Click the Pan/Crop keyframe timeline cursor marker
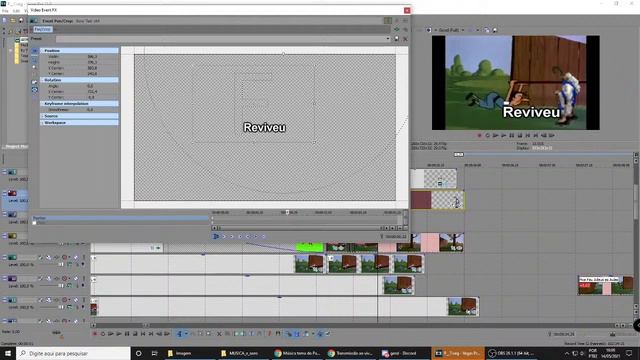The height and width of the screenshot is (360, 640). (x=287, y=212)
